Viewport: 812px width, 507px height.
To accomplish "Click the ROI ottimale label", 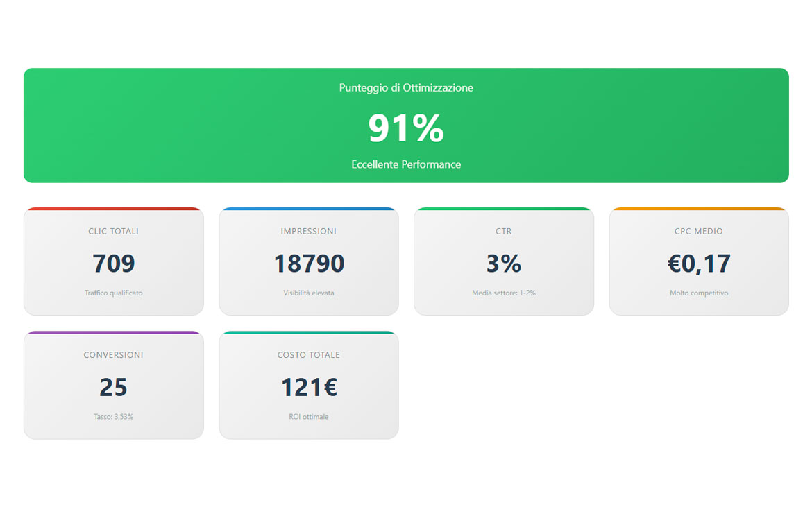I will (x=308, y=416).
